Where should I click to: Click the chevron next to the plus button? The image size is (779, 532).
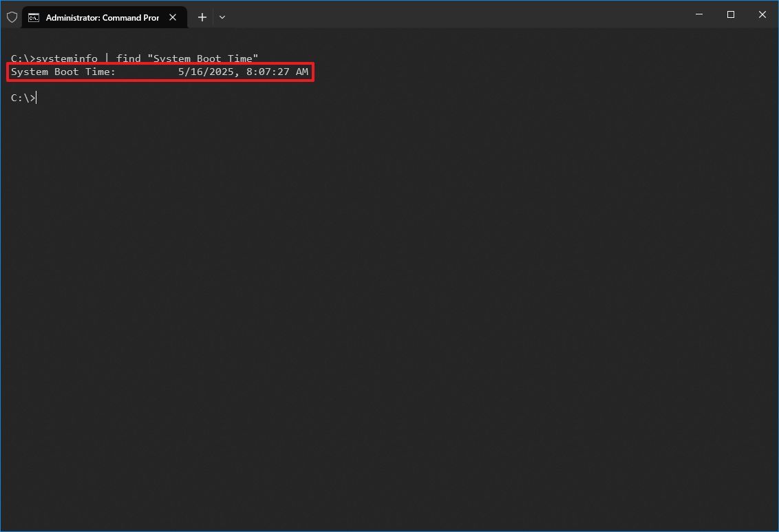click(x=222, y=17)
